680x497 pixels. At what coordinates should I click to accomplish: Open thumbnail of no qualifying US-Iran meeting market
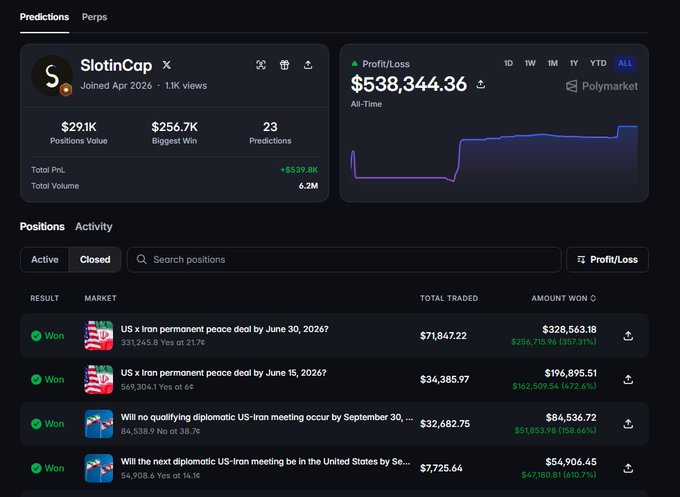point(99,424)
